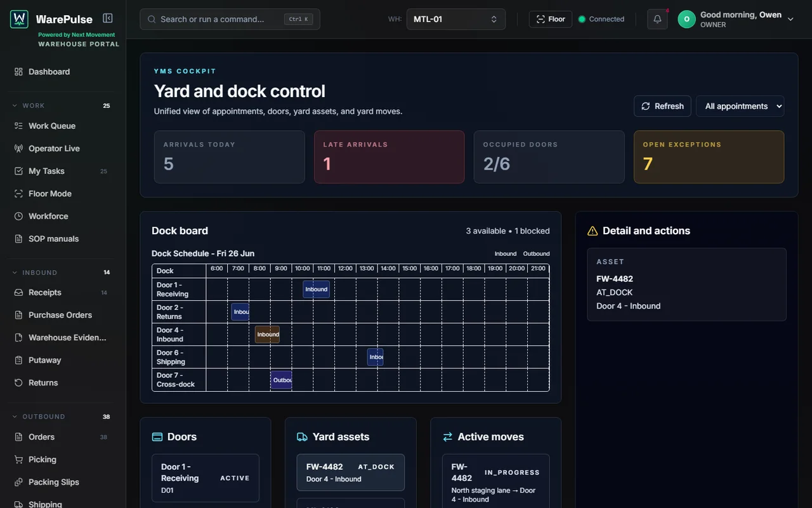Click the Door 1 - Receiving row label

(x=173, y=290)
